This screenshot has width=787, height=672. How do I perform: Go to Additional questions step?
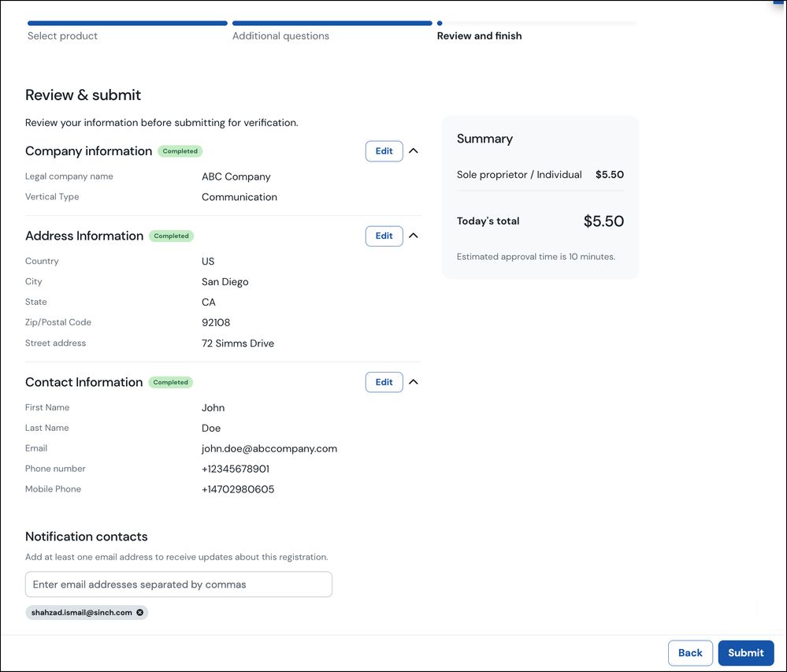[280, 36]
